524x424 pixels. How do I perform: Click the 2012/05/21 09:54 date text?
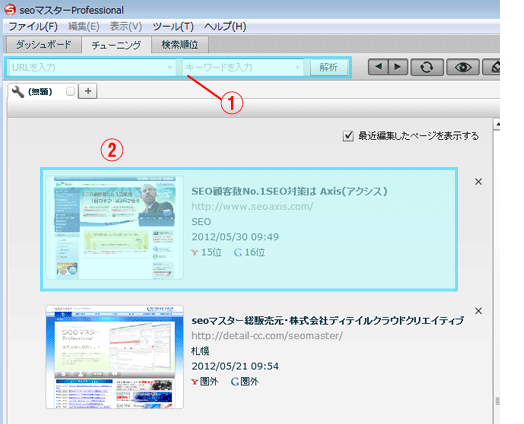(x=235, y=366)
